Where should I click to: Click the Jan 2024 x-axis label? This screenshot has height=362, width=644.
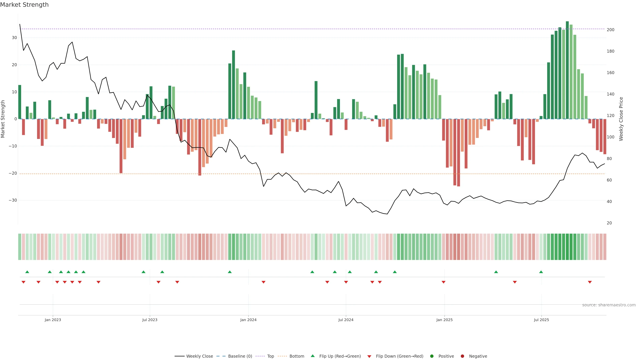[248, 320]
